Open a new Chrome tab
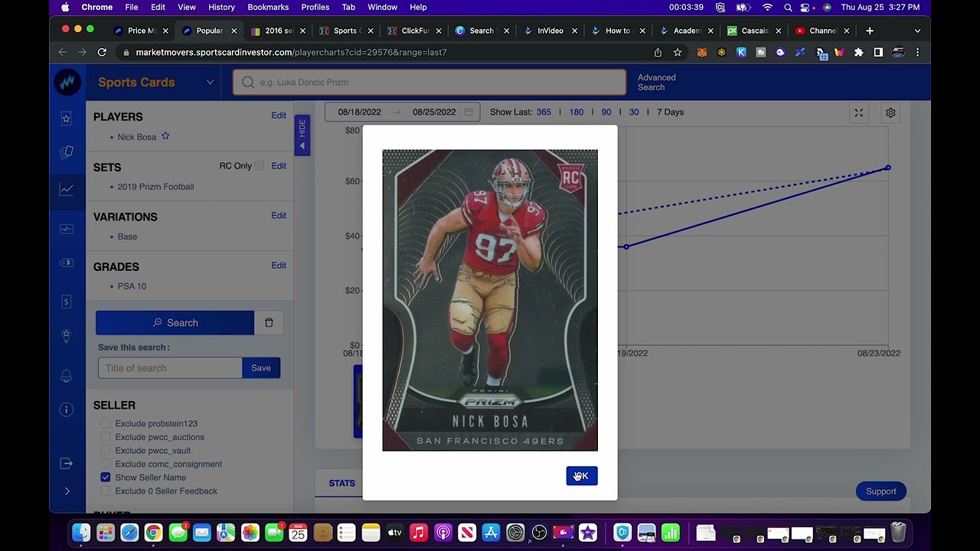The image size is (980, 551). point(870,31)
